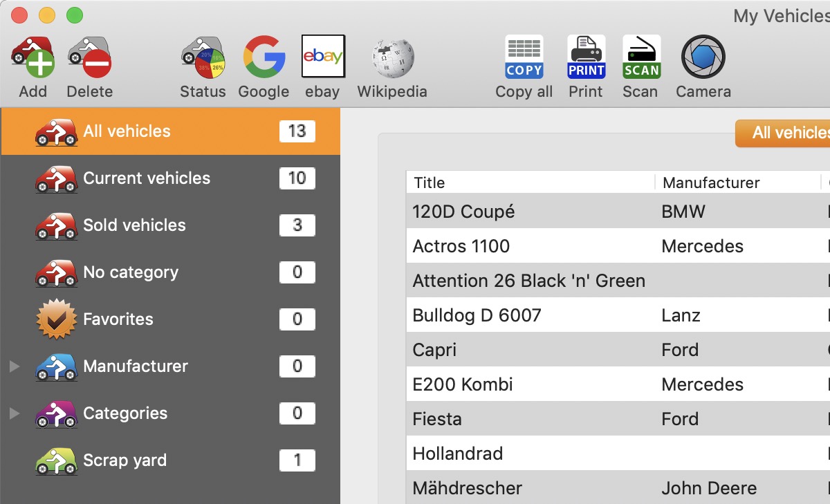Click the green full-screen window button

pyautogui.click(x=75, y=15)
